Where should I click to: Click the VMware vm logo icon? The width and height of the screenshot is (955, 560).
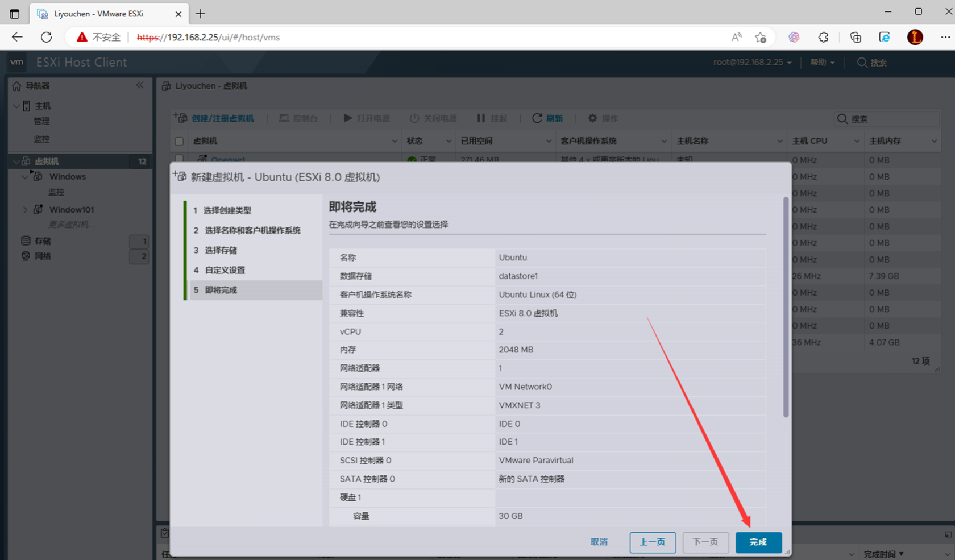(x=17, y=62)
